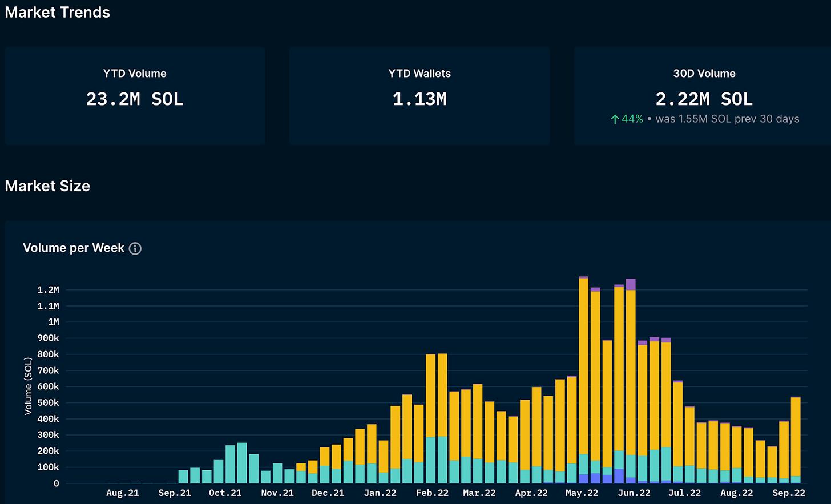Click the Volume (SOL) vertical axis title
The image size is (831, 504).
point(28,386)
